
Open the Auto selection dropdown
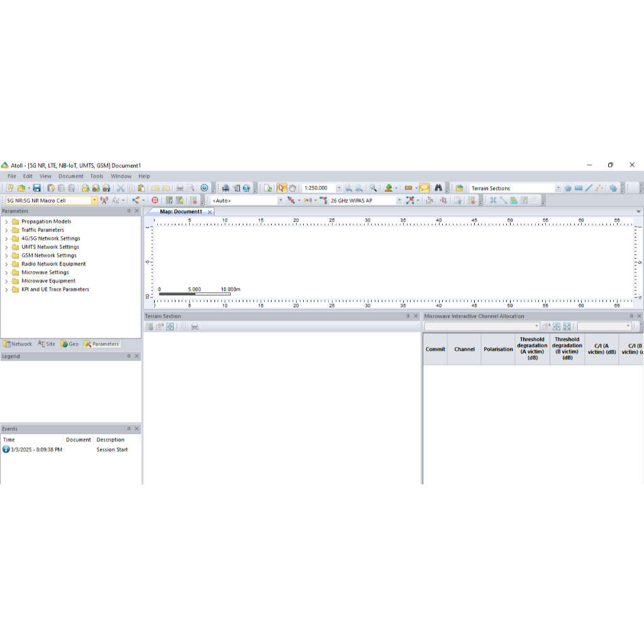point(280,201)
